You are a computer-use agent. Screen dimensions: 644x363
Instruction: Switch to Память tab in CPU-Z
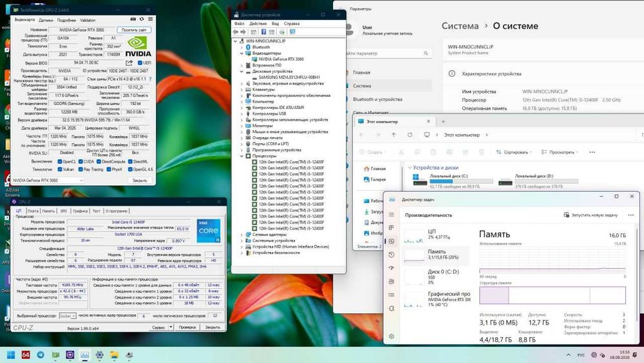tap(48, 211)
